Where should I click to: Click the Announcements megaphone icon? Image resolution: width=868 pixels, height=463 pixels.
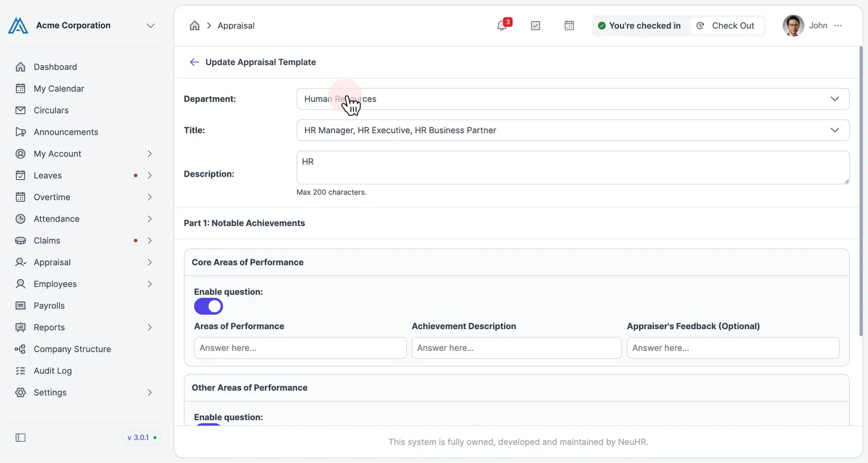click(20, 132)
